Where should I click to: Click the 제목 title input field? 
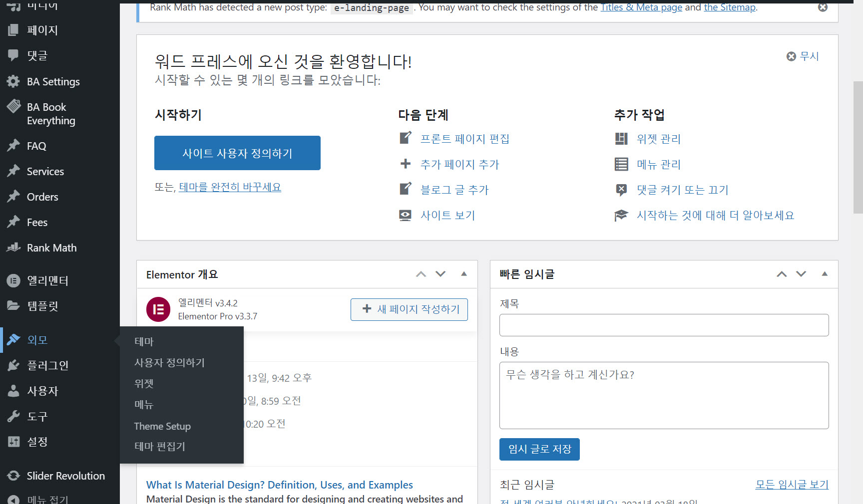(664, 325)
